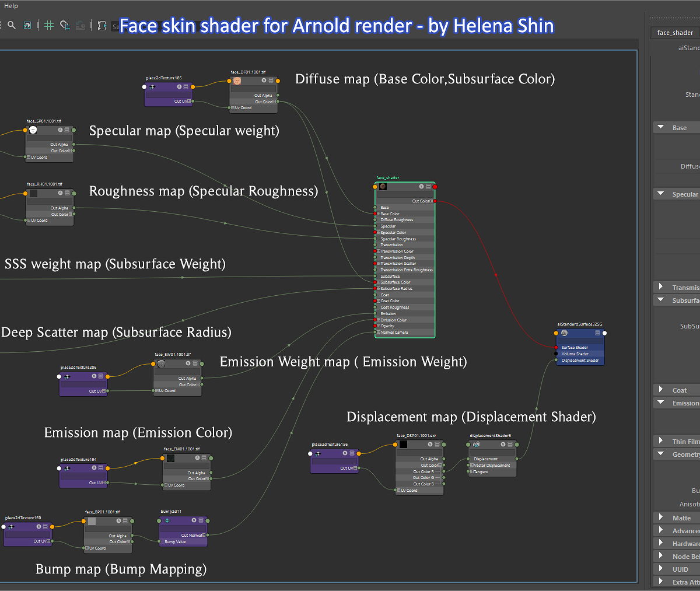This screenshot has width=700, height=591.
Task: Click Vector Displacement attribute on displacementShader6
Action: coord(492,466)
